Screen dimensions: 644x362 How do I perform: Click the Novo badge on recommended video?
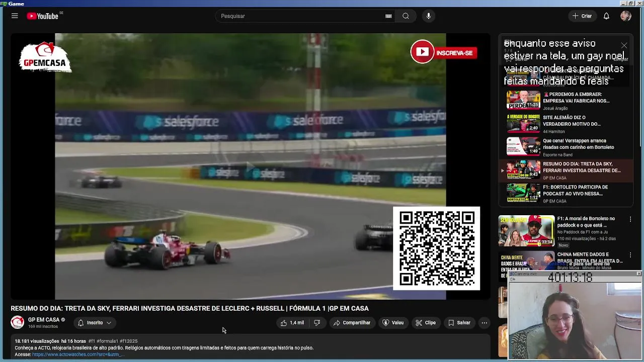(x=563, y=245)
